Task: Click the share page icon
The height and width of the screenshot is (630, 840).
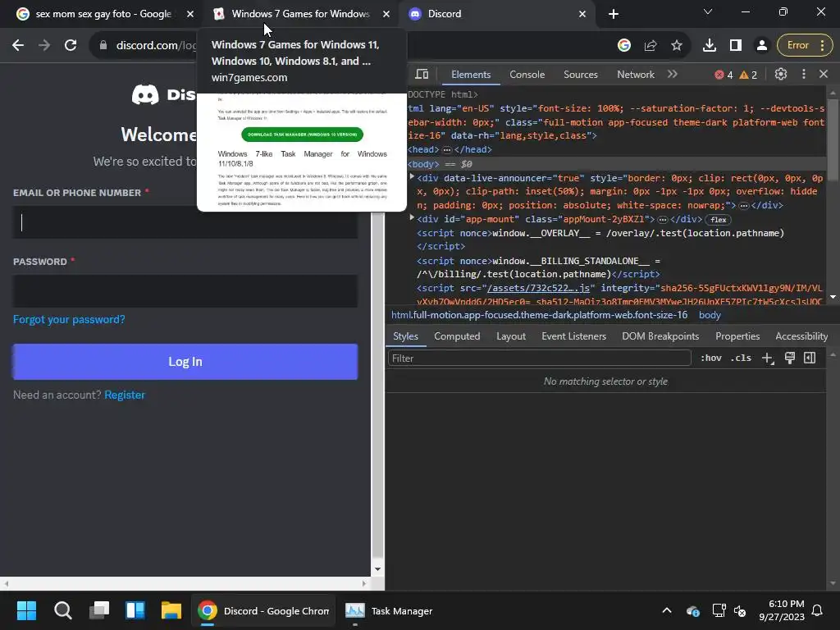Action: tap(651, 46)
